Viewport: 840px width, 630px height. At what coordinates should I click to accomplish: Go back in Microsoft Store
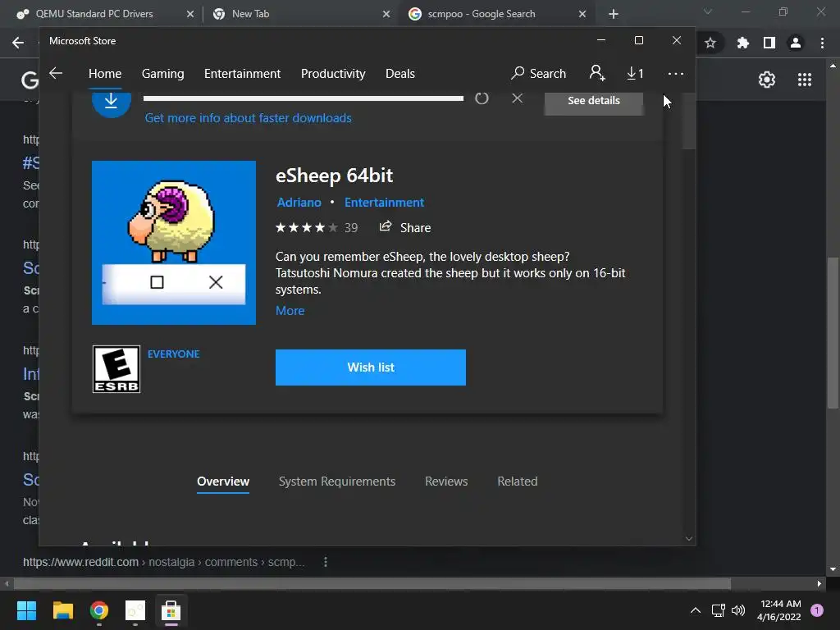56,73
